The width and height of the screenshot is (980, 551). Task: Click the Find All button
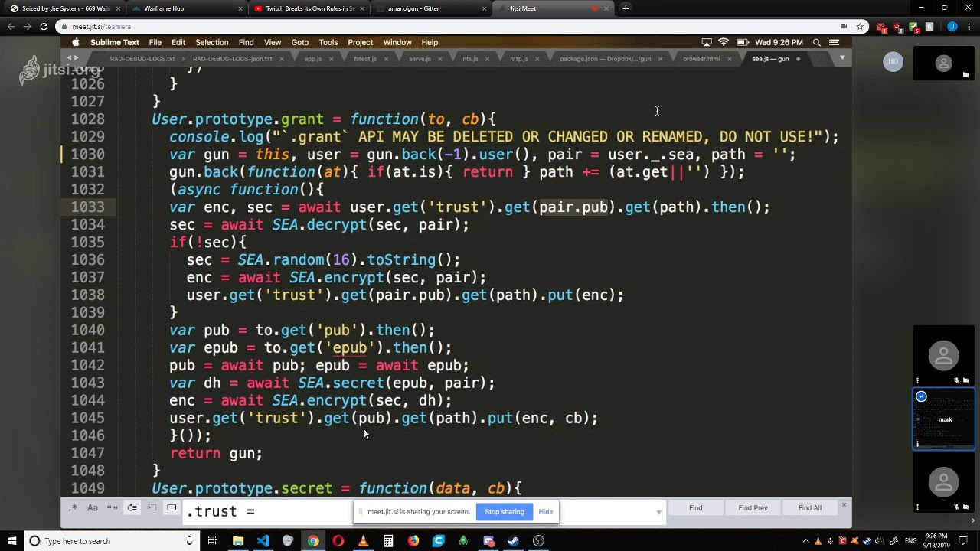coord(809,508)
